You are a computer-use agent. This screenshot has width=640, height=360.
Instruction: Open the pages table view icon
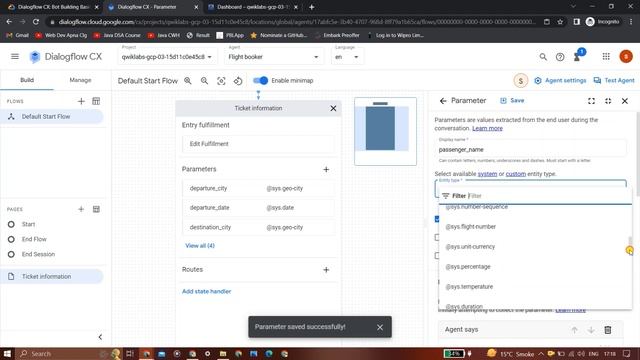point(96,209)
